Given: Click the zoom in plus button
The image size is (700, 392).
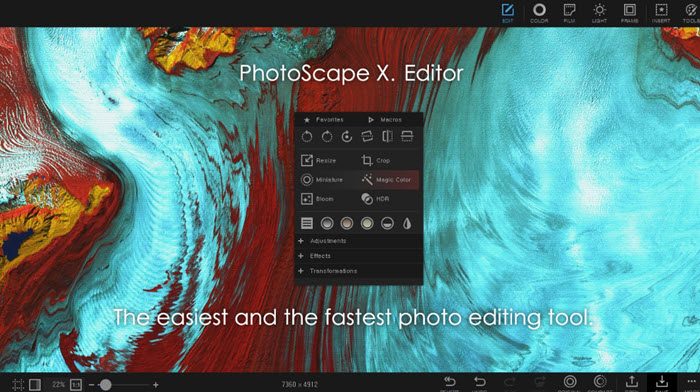Looking at the screenshot, I should [x=155, y=384].
